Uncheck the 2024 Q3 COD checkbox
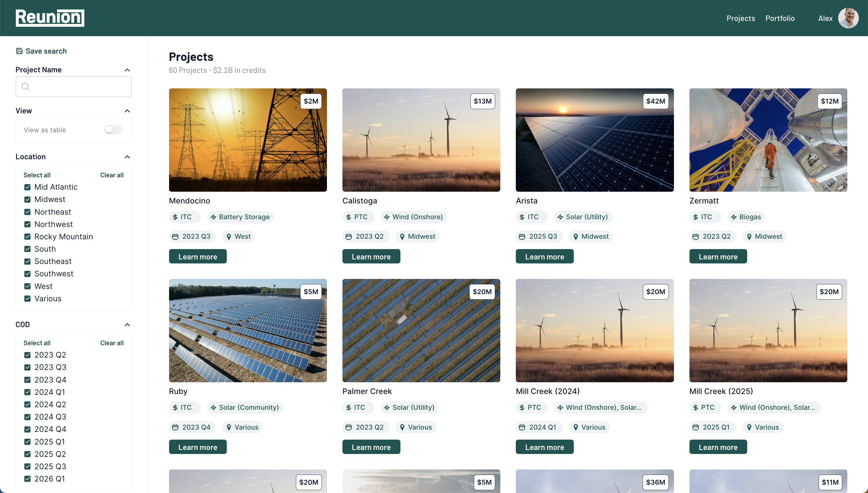868x493 pixels. pyautogui.click(x=28, y=417)
